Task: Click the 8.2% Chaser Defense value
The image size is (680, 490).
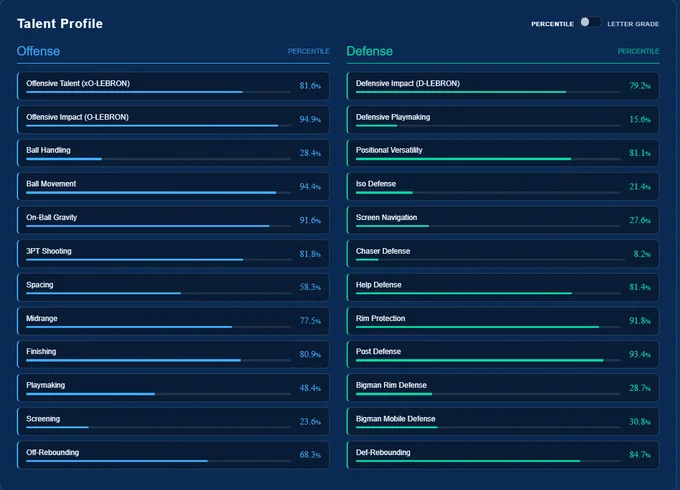Action: 642,254
